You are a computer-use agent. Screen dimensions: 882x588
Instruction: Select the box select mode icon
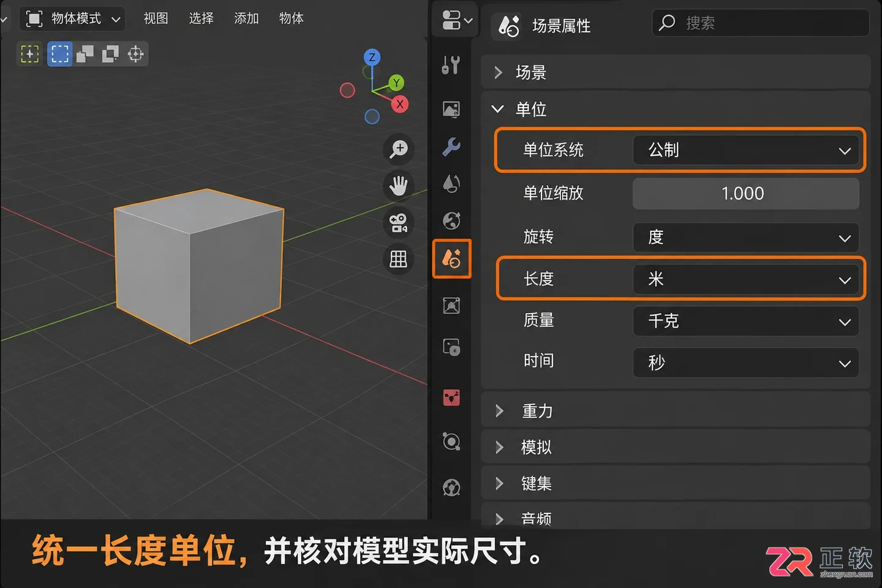(60, 54)
